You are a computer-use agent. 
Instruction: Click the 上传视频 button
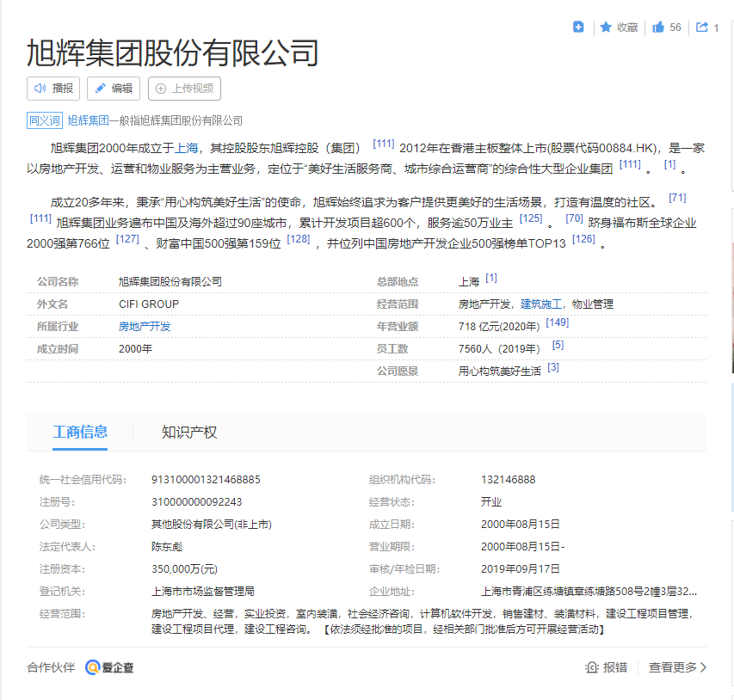[184, 89]
